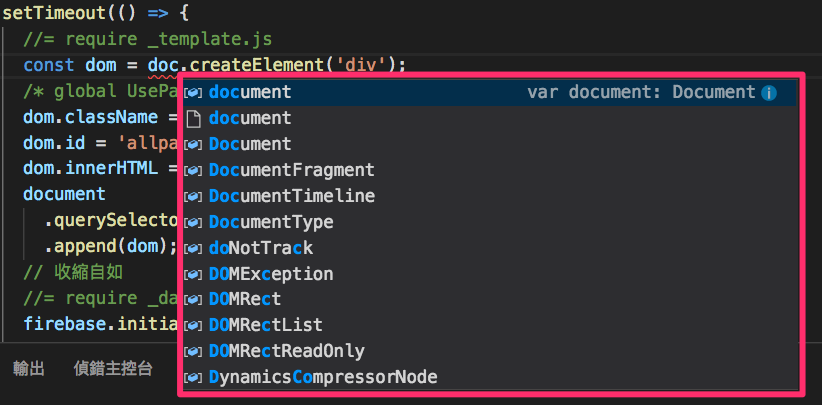Choose DOMRectReadOnly from suggestions
822x405 pixels.
[x=489, y=352]
